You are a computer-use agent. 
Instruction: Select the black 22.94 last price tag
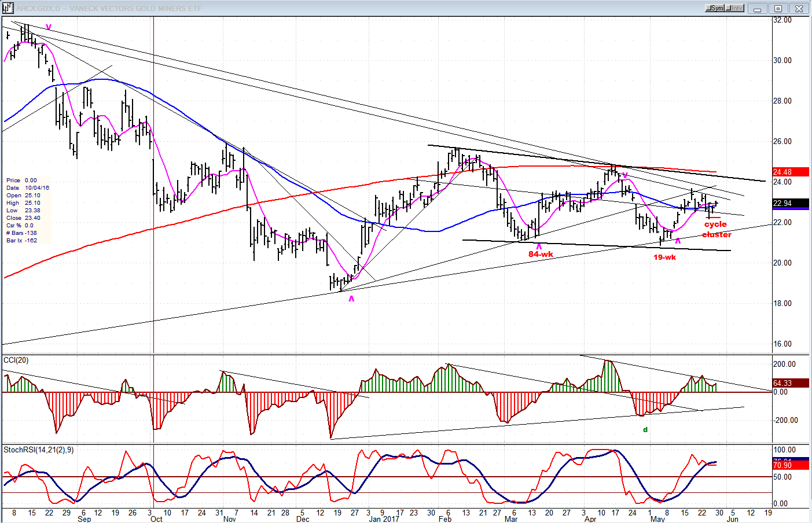pos(790,203)
